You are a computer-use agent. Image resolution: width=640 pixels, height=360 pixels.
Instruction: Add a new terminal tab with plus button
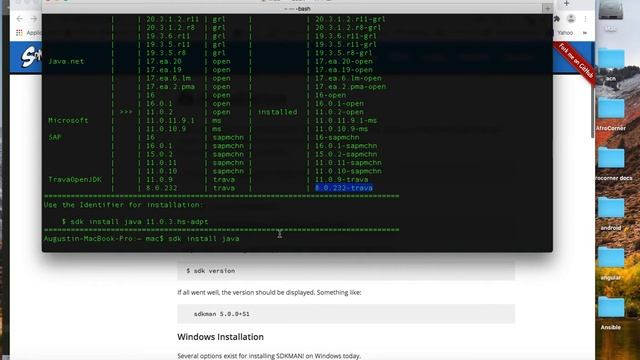pos(547,9)
